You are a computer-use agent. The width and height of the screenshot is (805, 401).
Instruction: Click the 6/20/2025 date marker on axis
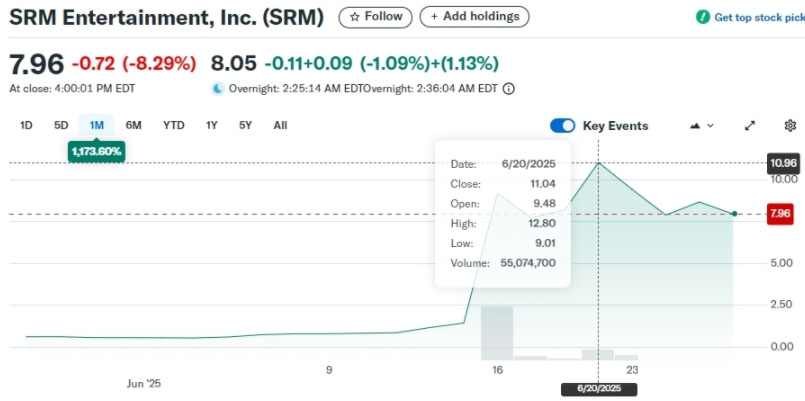[599, 389]
